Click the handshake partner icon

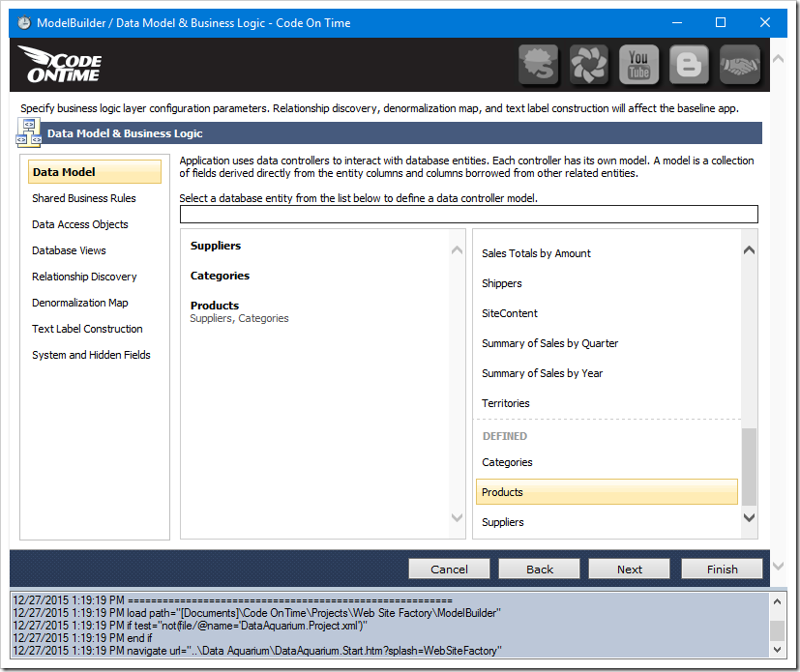click(x=739, y=65)
